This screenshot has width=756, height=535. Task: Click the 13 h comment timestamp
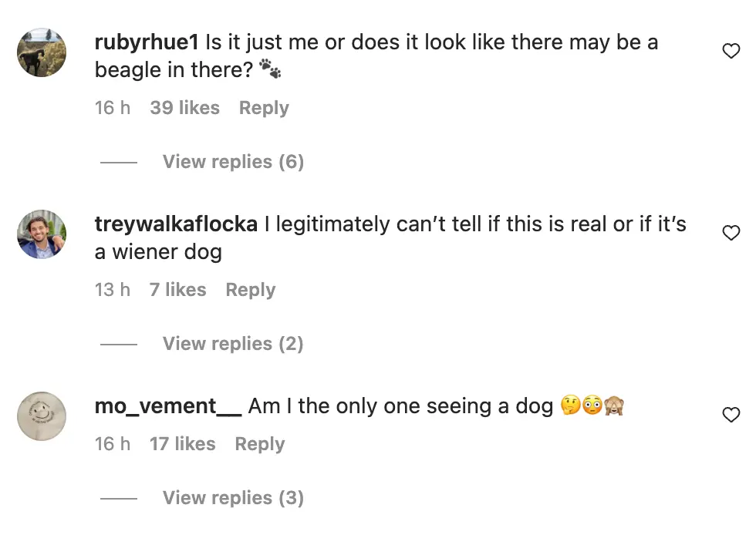coord(113,290)
